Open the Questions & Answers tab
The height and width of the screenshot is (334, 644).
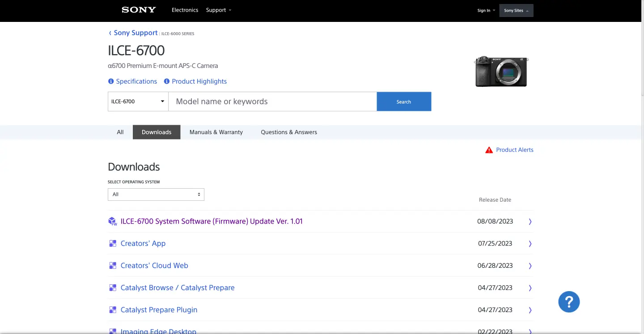(x=289, y=132)
